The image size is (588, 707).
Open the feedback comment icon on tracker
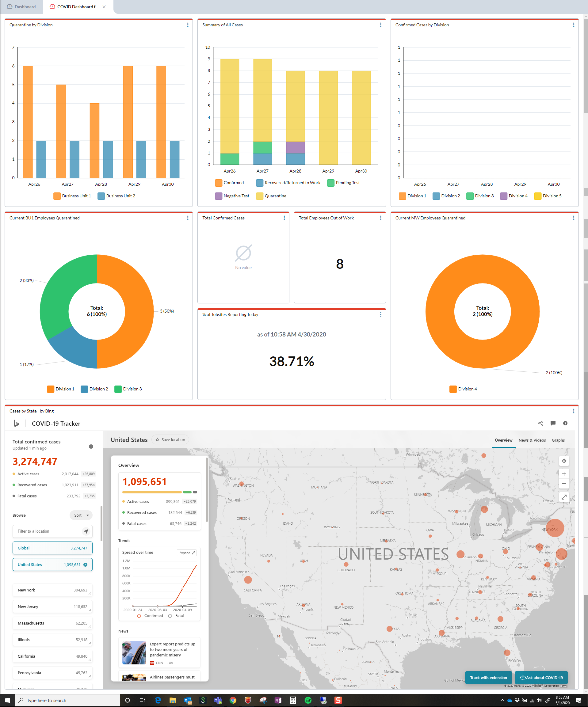(x=553, y=424)
